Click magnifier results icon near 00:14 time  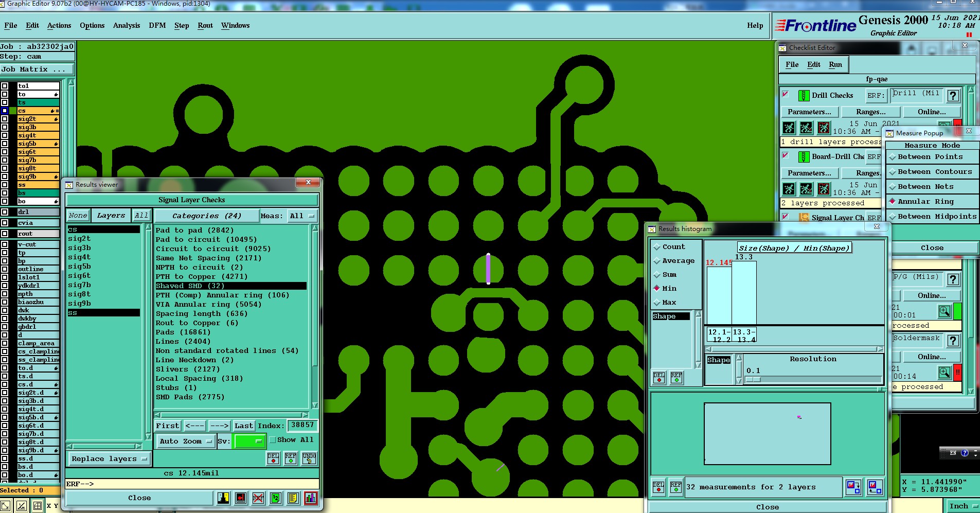945,372
